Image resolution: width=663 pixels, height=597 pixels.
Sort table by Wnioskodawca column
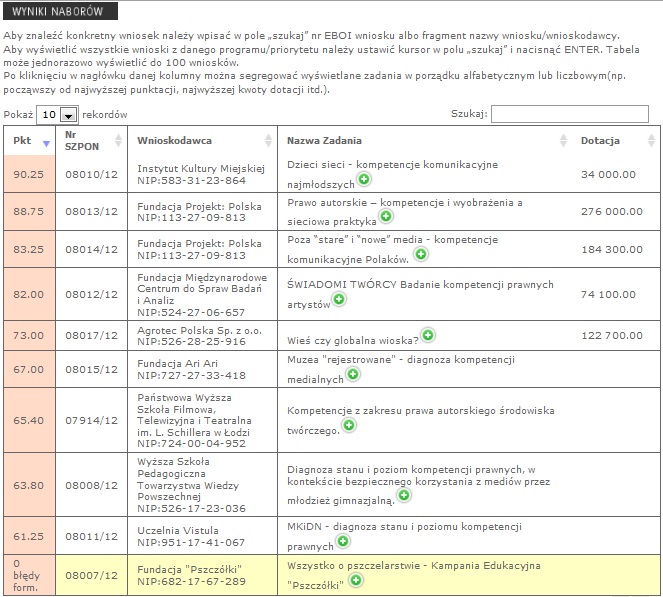(202, 141)
